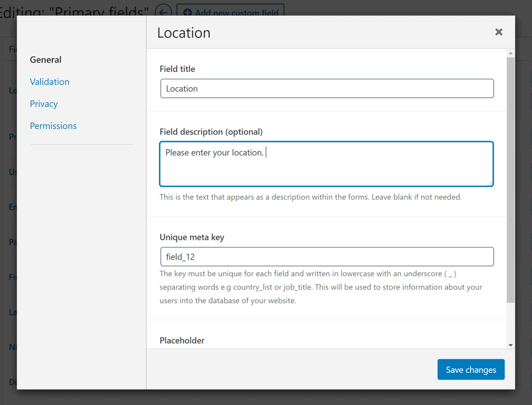The height and width of the screenshot is (405, 532).
Task: Click the "Placeholder" section label
Action: click(182, 341)
